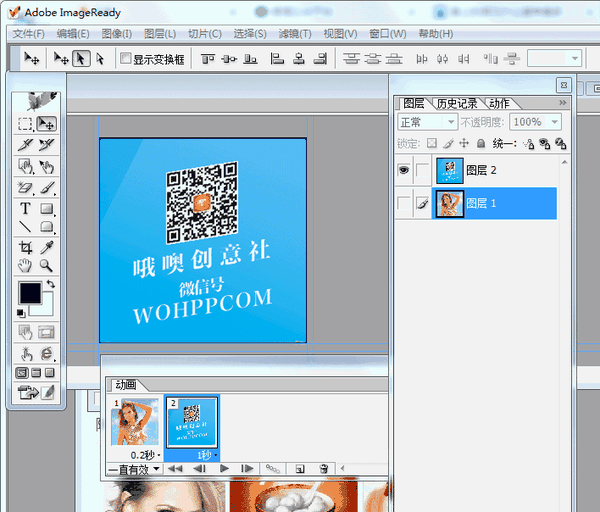Screen dimensions: 600x512
Task: Hide 图层 2 using its eye icon
Action: (x=404, y=170)
